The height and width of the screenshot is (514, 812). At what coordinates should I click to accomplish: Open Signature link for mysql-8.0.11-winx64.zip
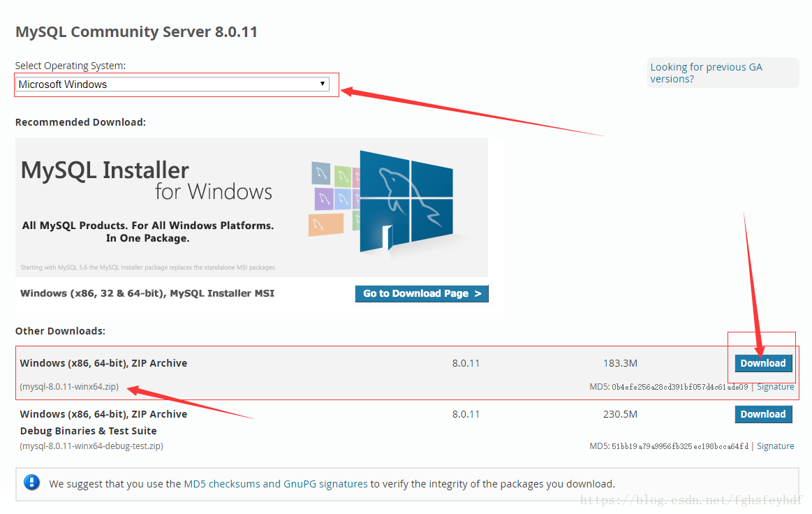point(775,387)
